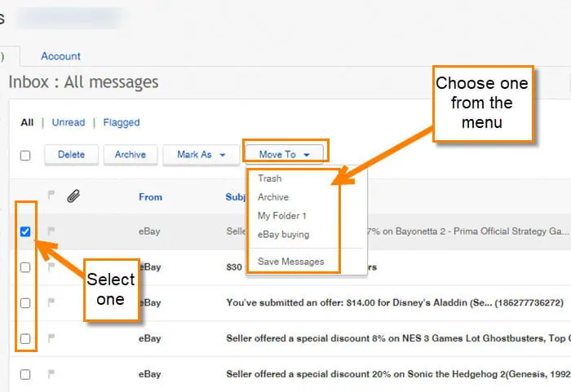571x392 pixels.
Task: Click the flag icon in the column header
Action: (51, 195)
